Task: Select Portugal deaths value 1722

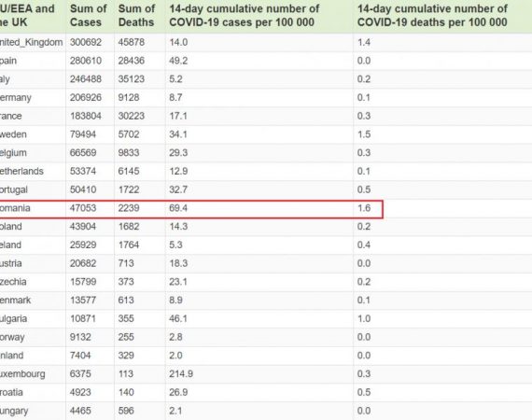Action: (129, 189)
